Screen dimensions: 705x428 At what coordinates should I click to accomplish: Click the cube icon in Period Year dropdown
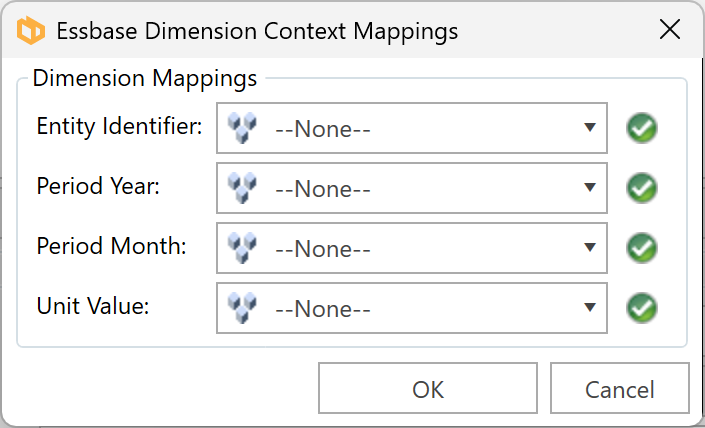pos(242,186)
